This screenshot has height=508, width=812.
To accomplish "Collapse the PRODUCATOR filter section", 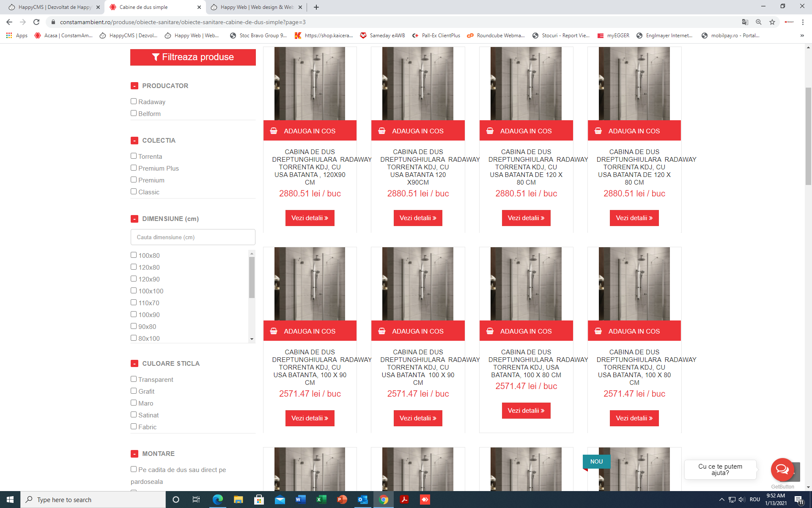I will click(x=134, y=86).
